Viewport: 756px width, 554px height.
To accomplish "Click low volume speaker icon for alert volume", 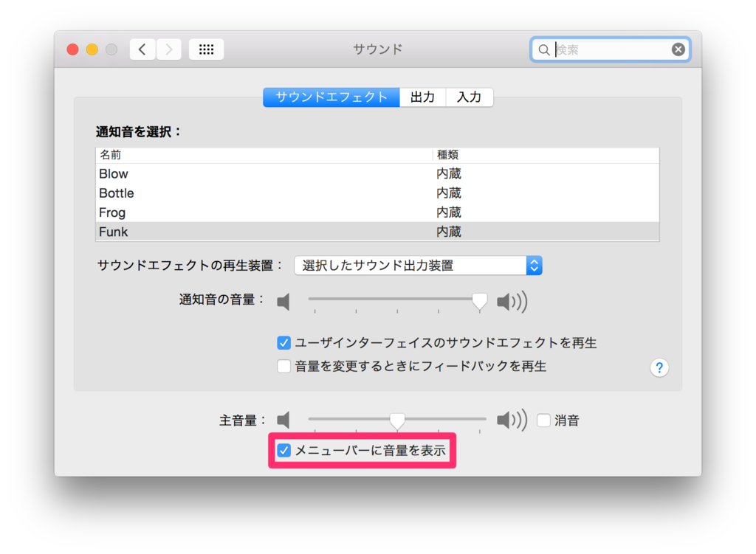I will [x=283, y=302].
